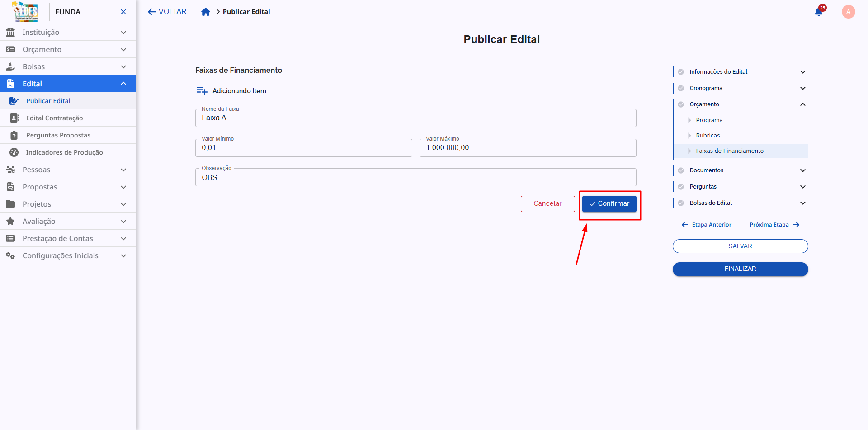Click the Avaliação star icon
This screenshot has height=430, width=868.
point(10,221)
